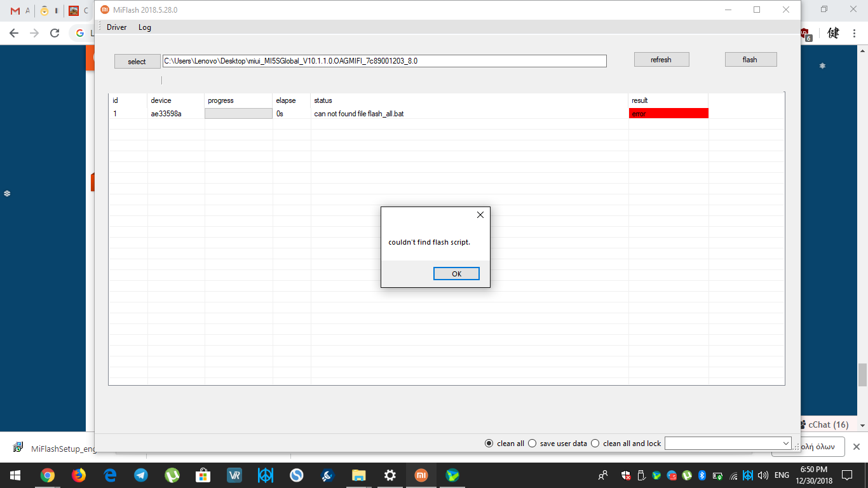The width and height of the screenshot is (868, 488).
Task: Open Windows Settings from the taskbar
Action: click(x=390, y=475)
